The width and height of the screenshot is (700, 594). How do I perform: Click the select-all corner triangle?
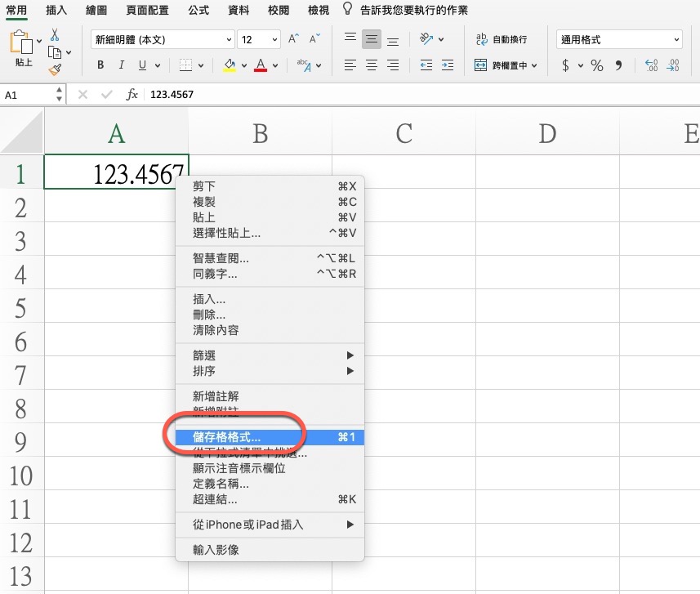pyautogui.click(x=22, y=132)
